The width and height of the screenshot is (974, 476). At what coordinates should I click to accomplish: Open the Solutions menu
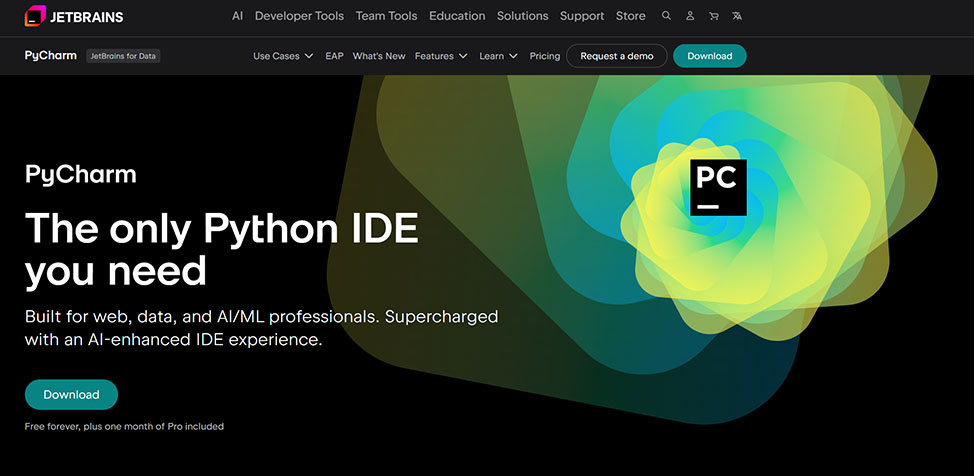tap(522, 16)
